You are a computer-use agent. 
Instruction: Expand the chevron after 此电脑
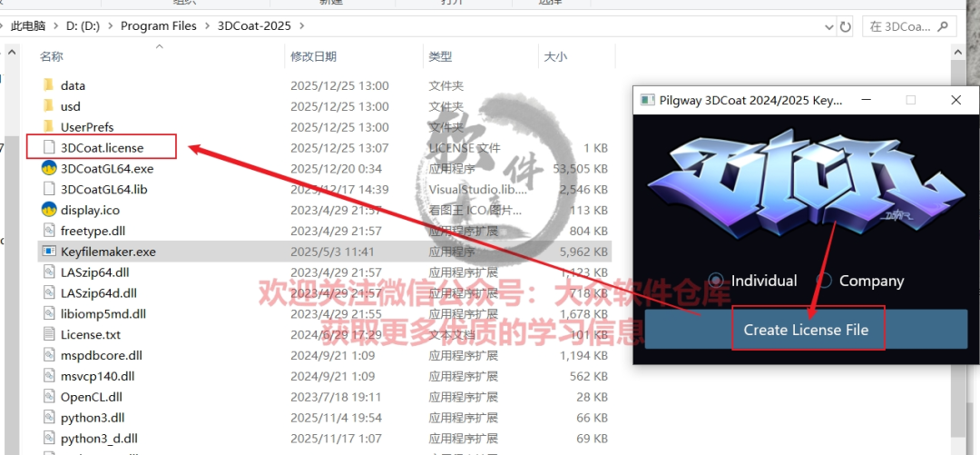[56, 26]
